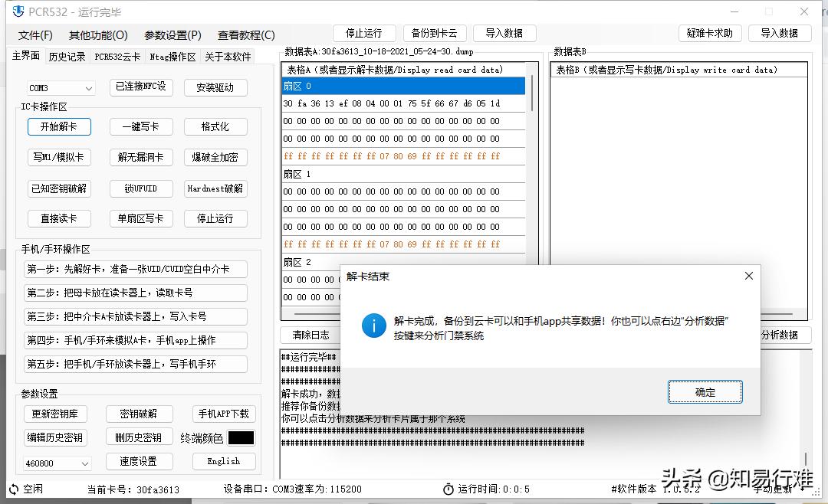Switch language with the English button

pos(224,461)
